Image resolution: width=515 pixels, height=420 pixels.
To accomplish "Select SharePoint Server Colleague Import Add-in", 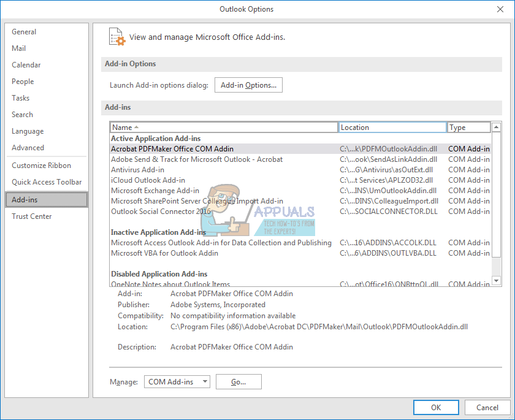I will pyautogui.click(x=300, y=201).
